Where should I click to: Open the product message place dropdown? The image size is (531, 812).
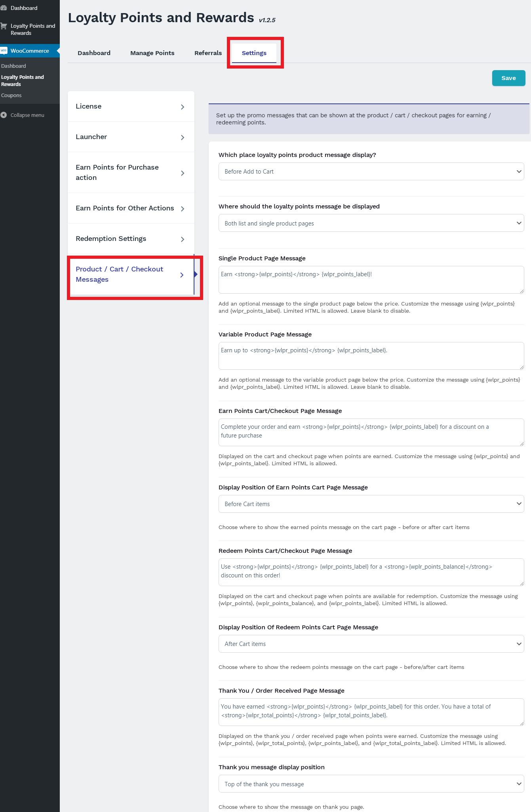coord(371,172)
